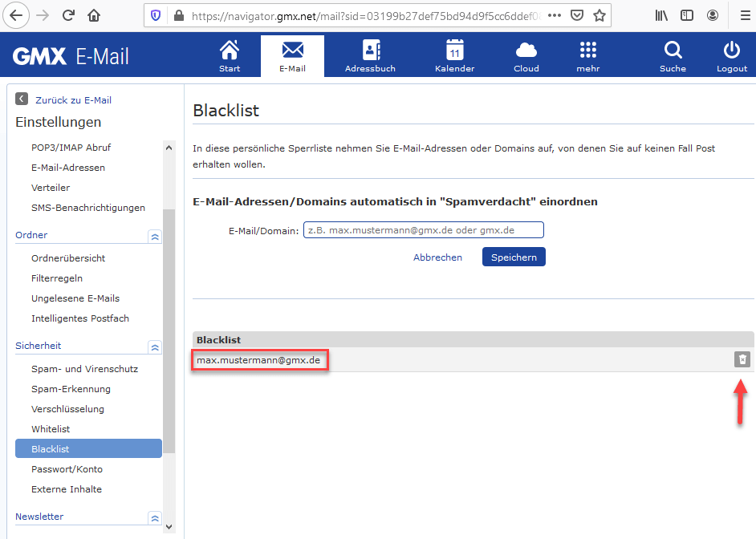Delete max.mustermann@gmx.de blacklist entry via trash icon

[x=742, y=359]
